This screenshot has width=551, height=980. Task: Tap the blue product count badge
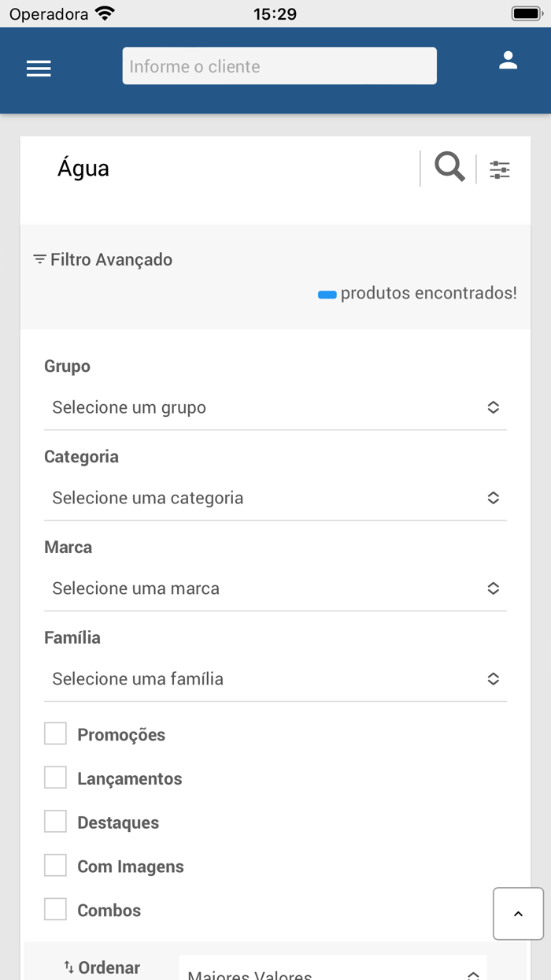pyautogui.click(x=327, y=295)
